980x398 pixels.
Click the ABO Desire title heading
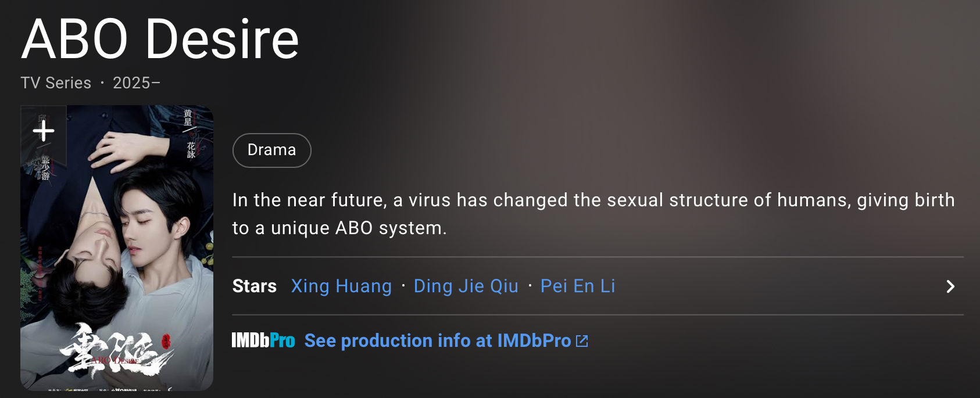160,40
